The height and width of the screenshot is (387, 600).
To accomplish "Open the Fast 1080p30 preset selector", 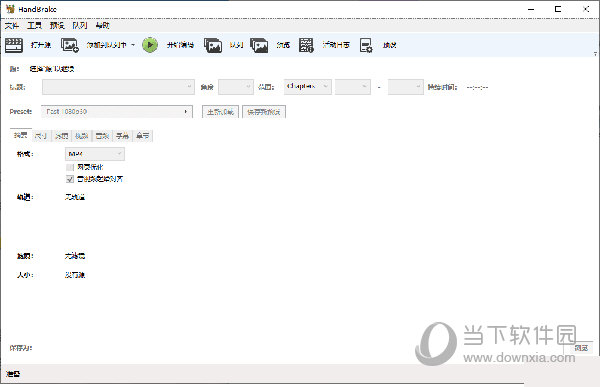I will 117,111.
